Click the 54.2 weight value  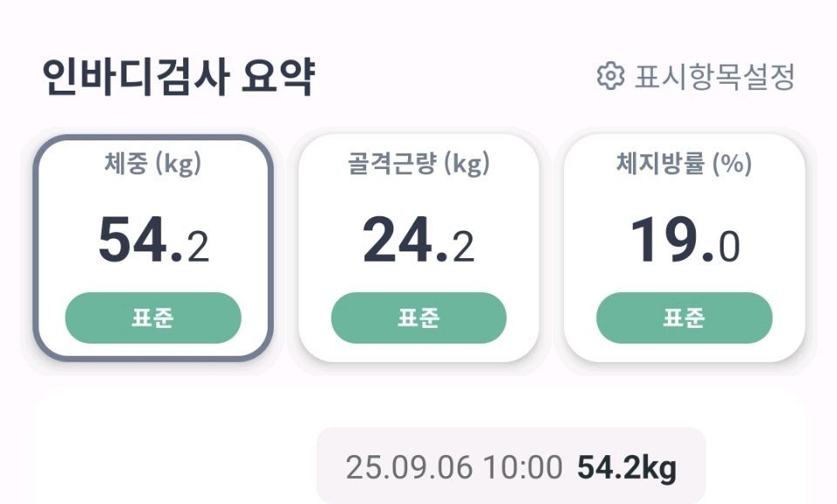(153, 240)
